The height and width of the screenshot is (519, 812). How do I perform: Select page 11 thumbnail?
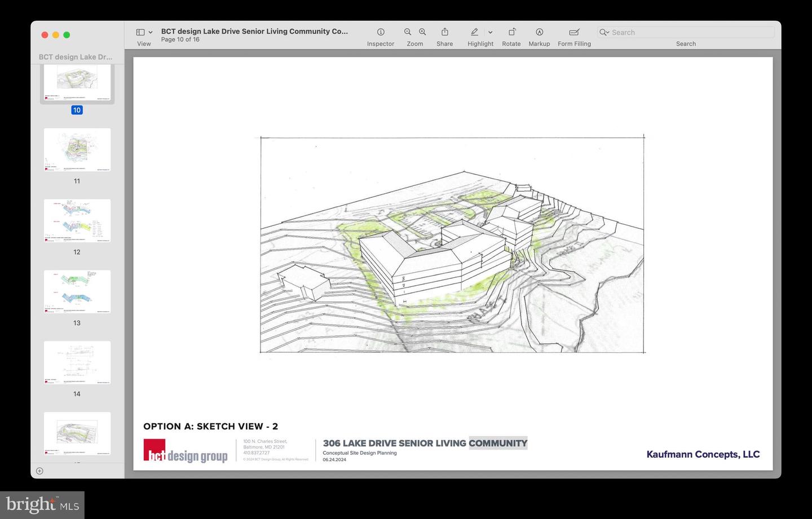pyautogui.click(x=77, y=149)
